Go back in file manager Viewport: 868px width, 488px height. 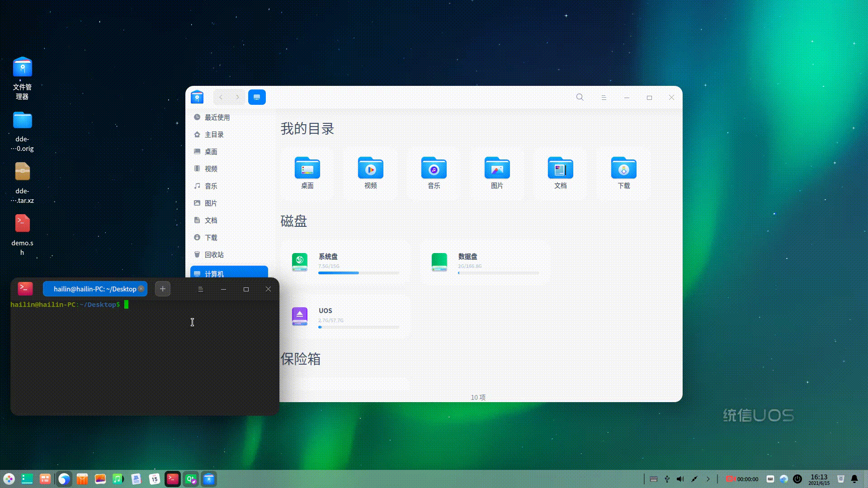point(221,97)
